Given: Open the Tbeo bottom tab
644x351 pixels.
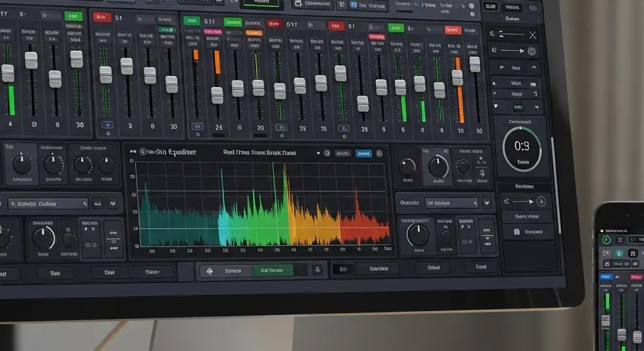Looking at the screenshot, I should (152, 272).
